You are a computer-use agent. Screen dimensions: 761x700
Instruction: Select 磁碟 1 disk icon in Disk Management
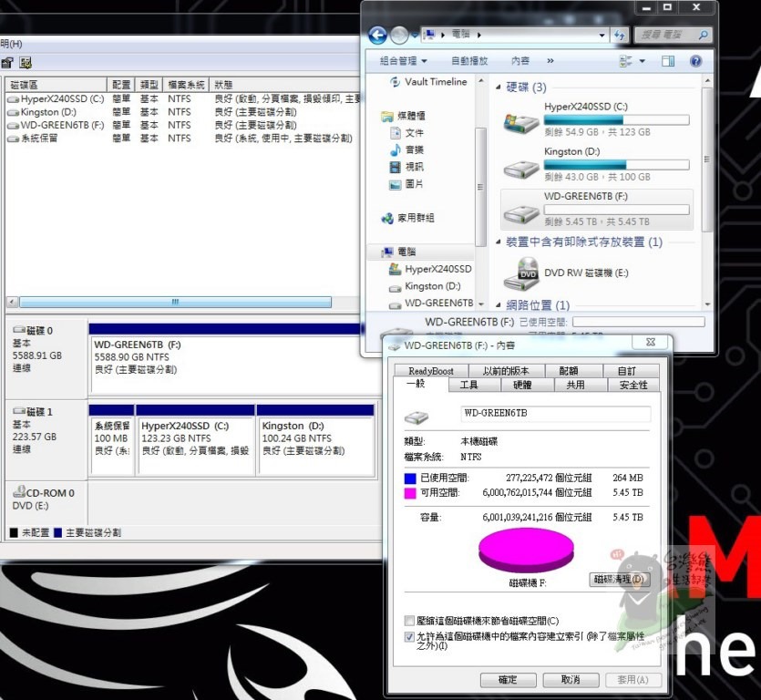coord(19,411)
